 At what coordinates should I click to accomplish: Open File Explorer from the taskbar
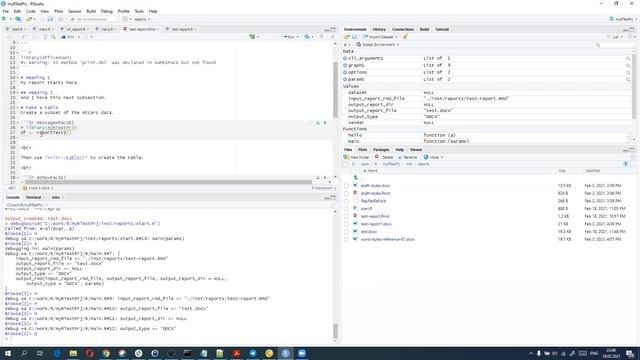[x=73, y=353]
